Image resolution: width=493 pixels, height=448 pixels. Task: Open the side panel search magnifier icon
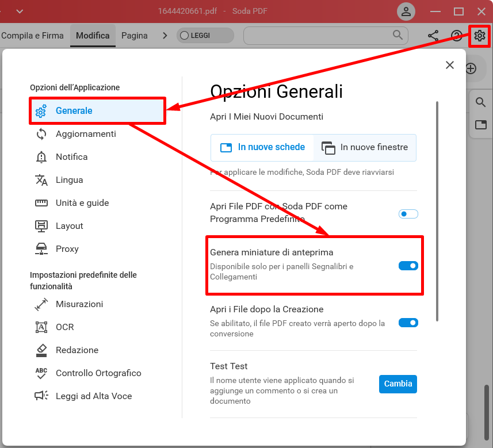coord(480,102)
